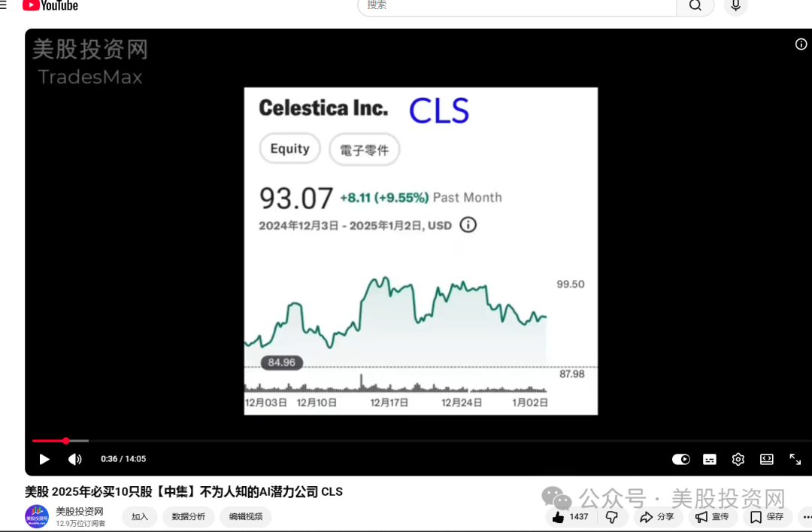Screen dimensions: 812x532
Task: Dislike the video
Action: tap(611, 517)
